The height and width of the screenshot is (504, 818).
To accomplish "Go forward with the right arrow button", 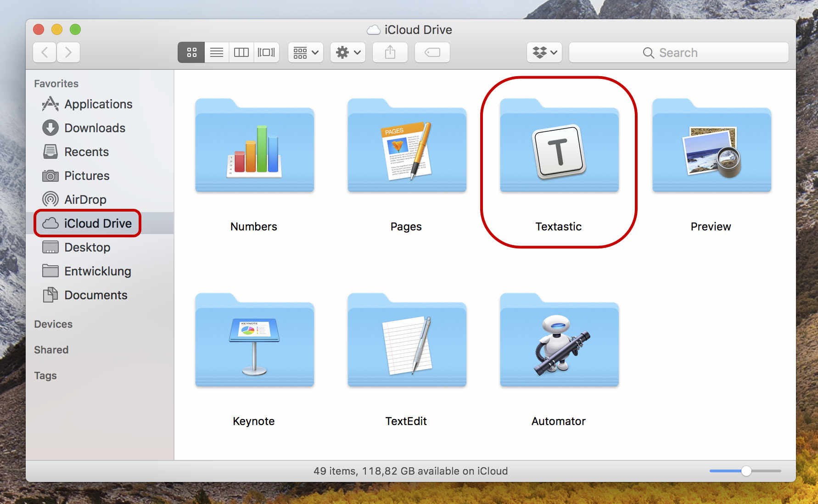I will pyautogui.click(x=68, y=52).
